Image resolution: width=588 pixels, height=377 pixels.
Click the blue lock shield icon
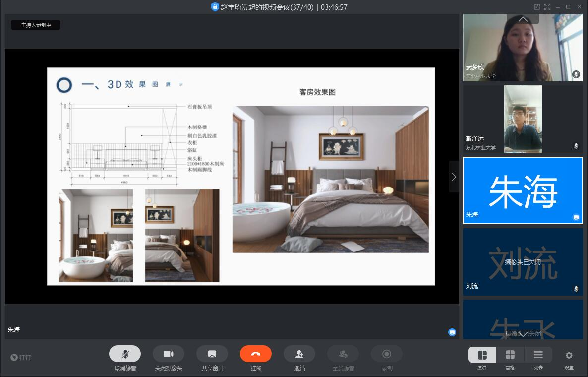pos(215,7)
